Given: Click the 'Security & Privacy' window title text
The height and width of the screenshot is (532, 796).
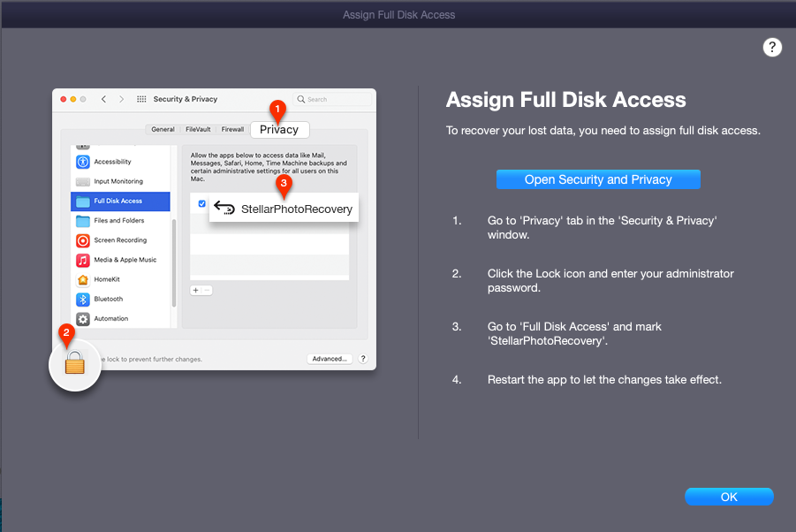Looking at the screenshot, I should pos(186,99).
